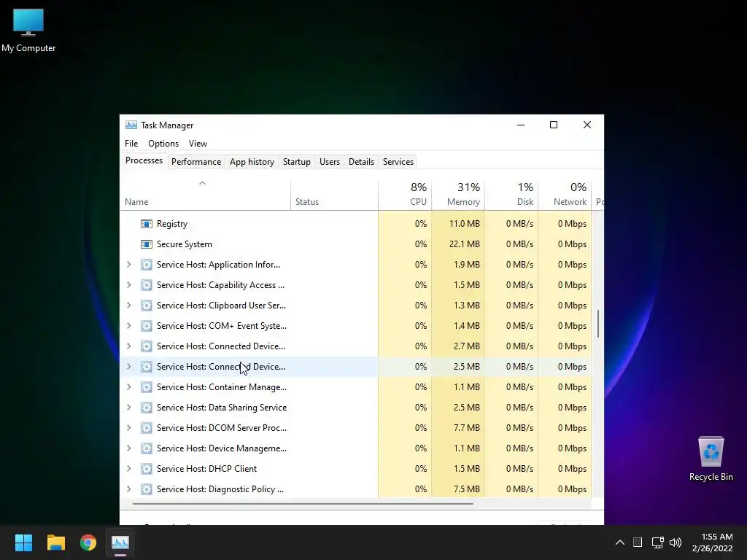
Task: Sort by the Memory column header
Action: pyautogui.click(x=458, y=195)
